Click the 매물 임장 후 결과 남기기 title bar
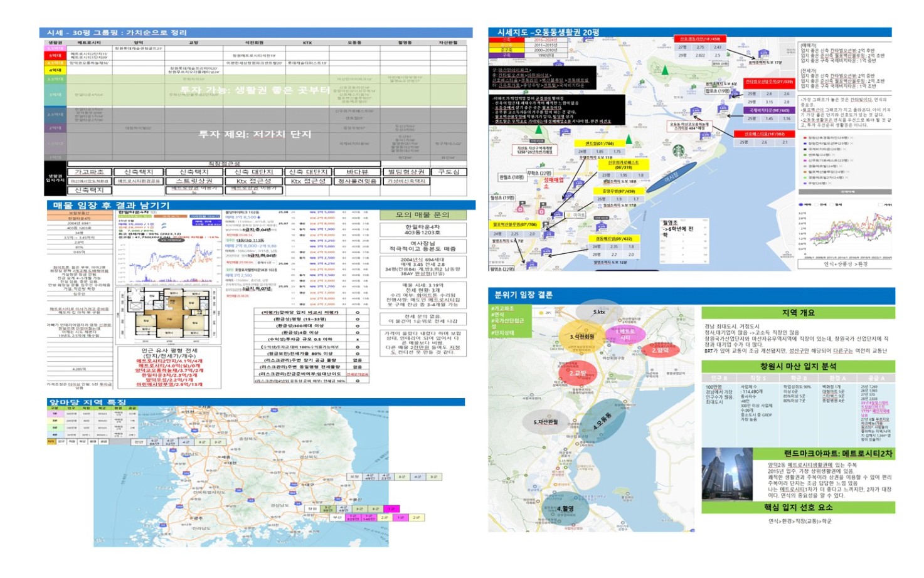 pos(260,205)
